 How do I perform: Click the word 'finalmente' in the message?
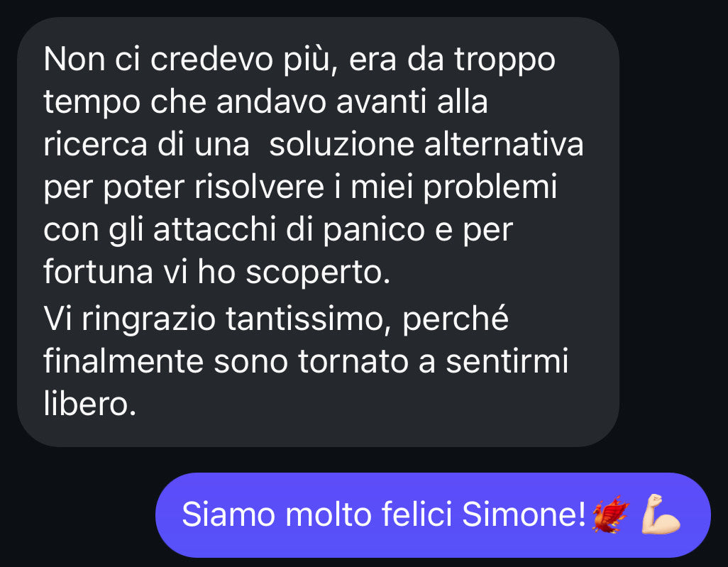pos(123,360)
